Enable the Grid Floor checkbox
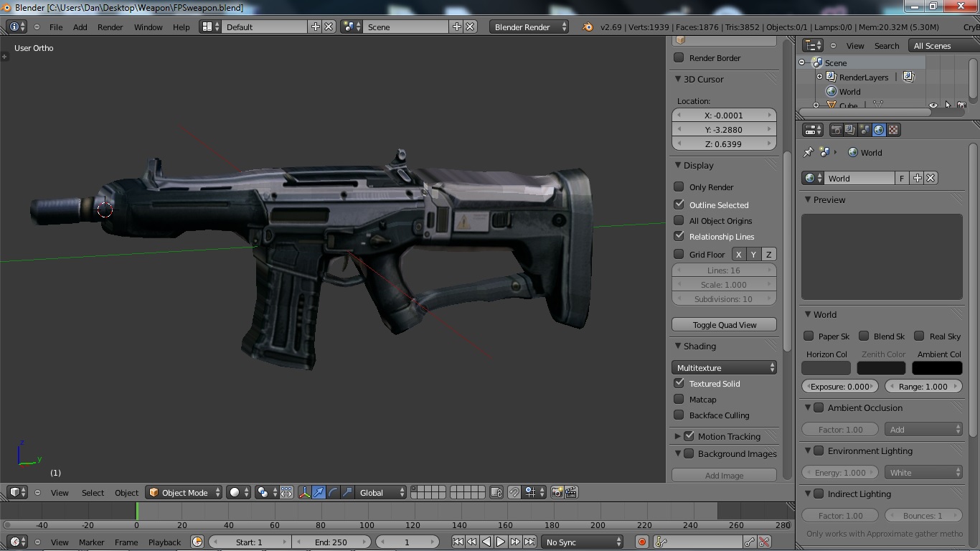Screen dimensions: 980x551 (x=679, y=254)
